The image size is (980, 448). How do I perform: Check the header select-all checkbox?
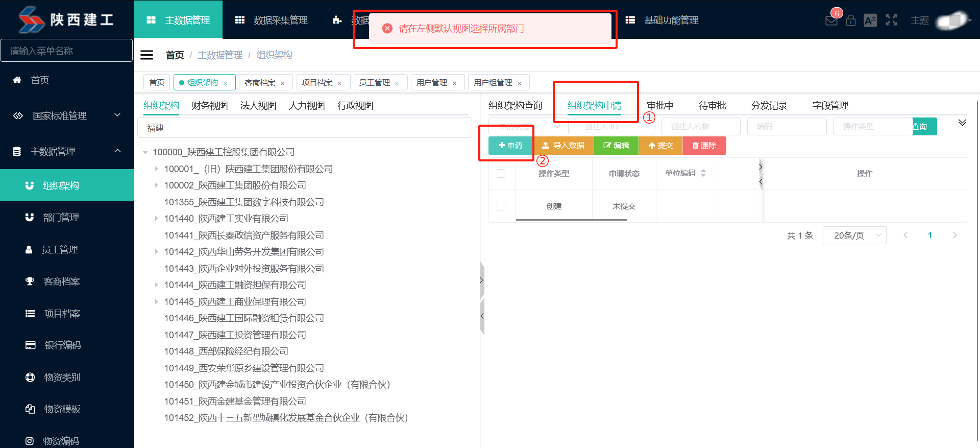click(x=501, y=174)
